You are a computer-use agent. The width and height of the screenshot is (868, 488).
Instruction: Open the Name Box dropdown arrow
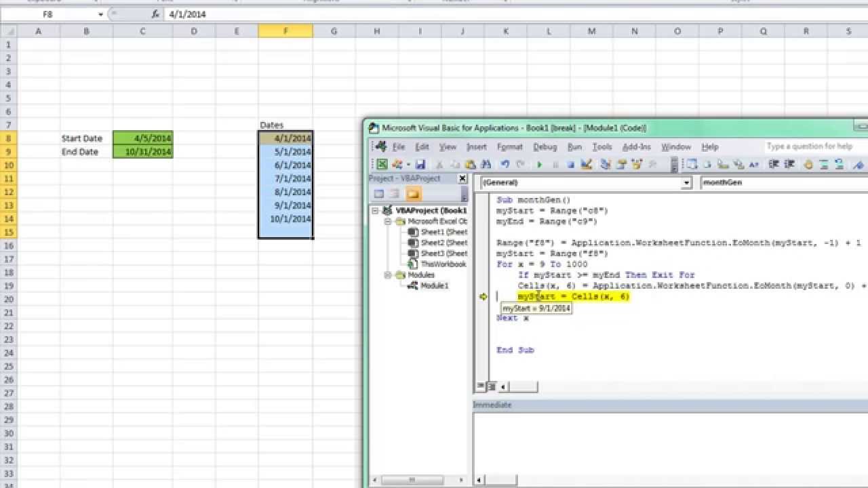click(100, 14)
